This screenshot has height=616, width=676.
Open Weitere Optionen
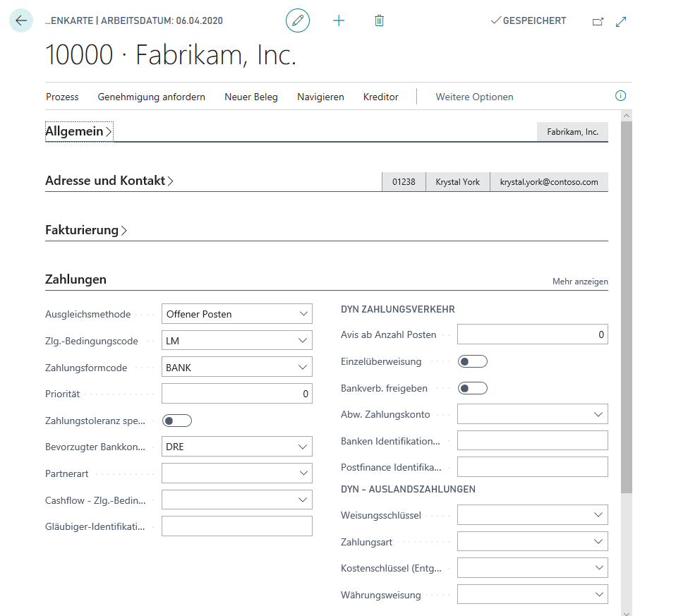pyautogui.click(x=473, y=97)
